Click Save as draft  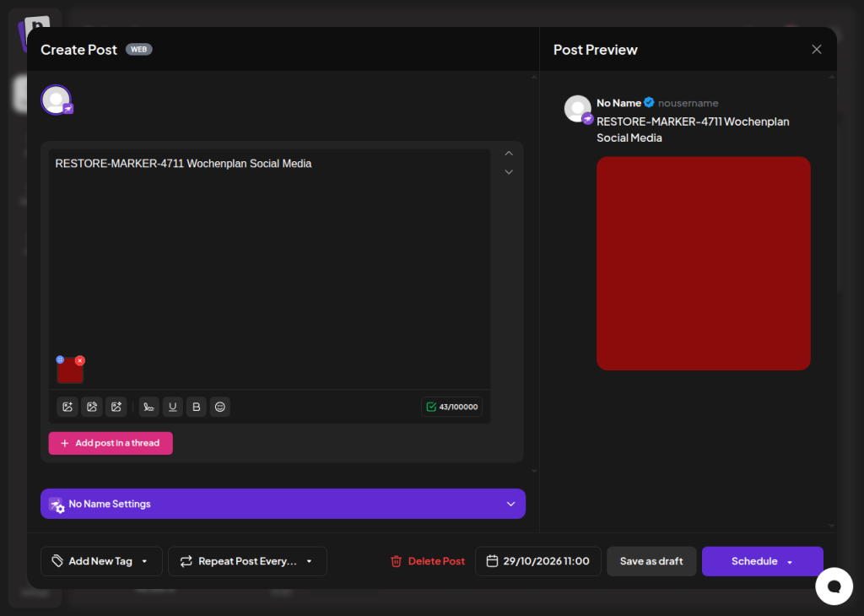(651, 561)
